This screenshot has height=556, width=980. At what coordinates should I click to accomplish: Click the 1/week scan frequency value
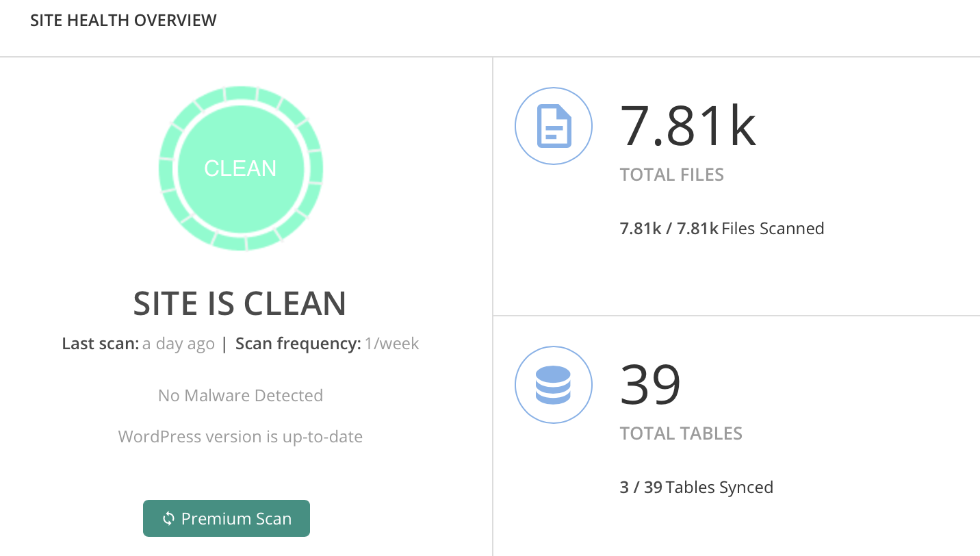[391, 344]
